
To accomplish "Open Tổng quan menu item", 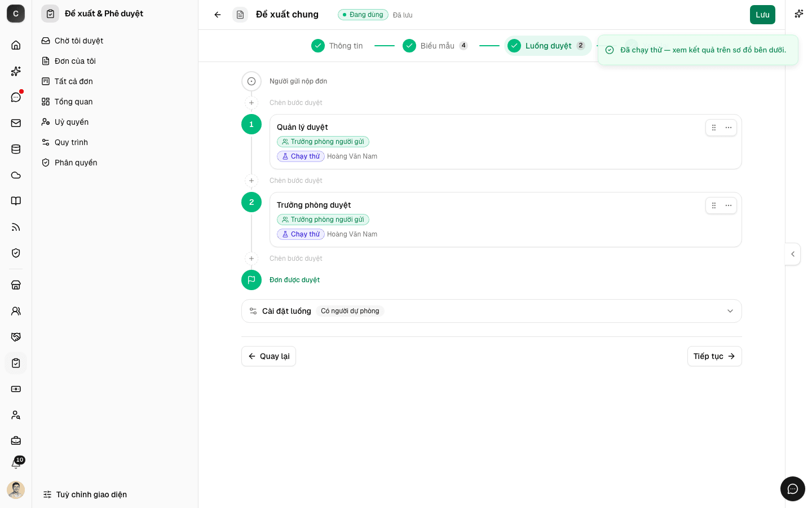I will coord(115,102).
